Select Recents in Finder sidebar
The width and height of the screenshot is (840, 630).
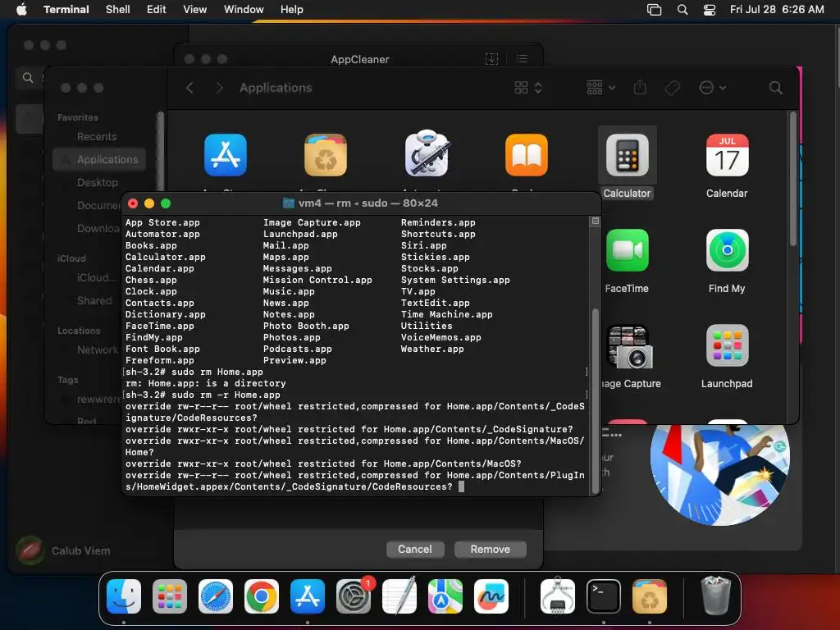point(97,137)
